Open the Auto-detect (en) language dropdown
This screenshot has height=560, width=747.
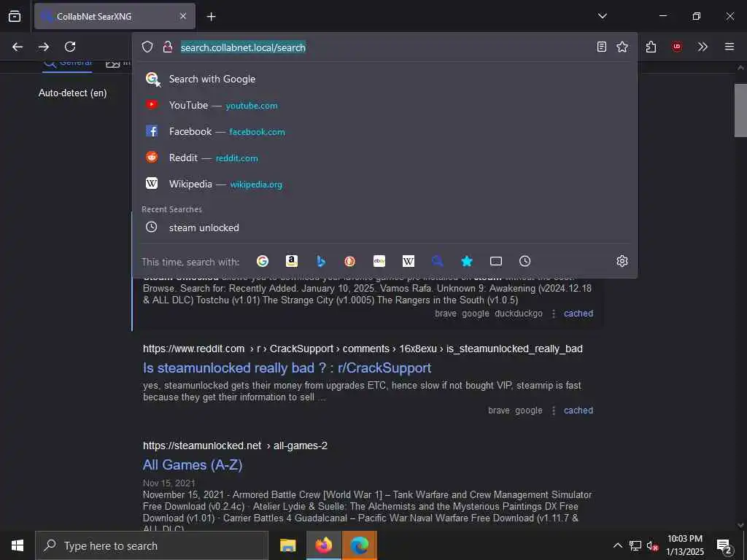click(x=72, y=93)
